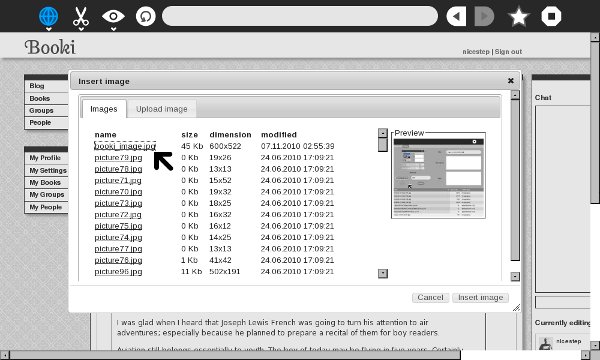Choose booki_image.jpg from the file list

coord(125,146)
